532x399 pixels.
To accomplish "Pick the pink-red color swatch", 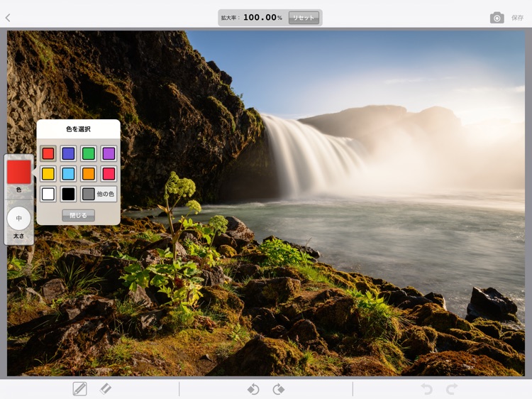I will (x=109, y=173).
